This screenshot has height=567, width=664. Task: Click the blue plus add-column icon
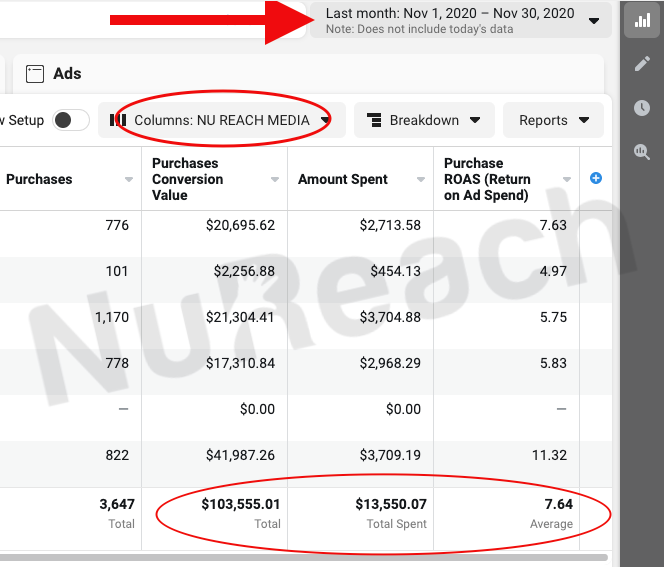(x=596, y=178)
